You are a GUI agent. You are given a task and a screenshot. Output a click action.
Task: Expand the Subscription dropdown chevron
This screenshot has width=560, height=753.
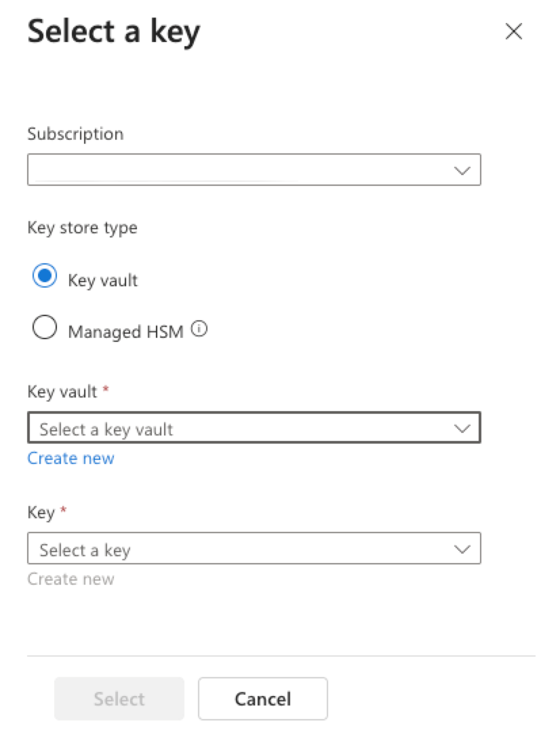click(462, 170)
